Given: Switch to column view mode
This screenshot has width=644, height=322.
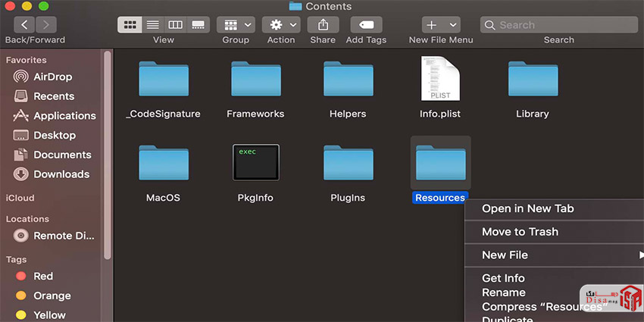Looking at the screenshot, I should (x=175, y=25).
